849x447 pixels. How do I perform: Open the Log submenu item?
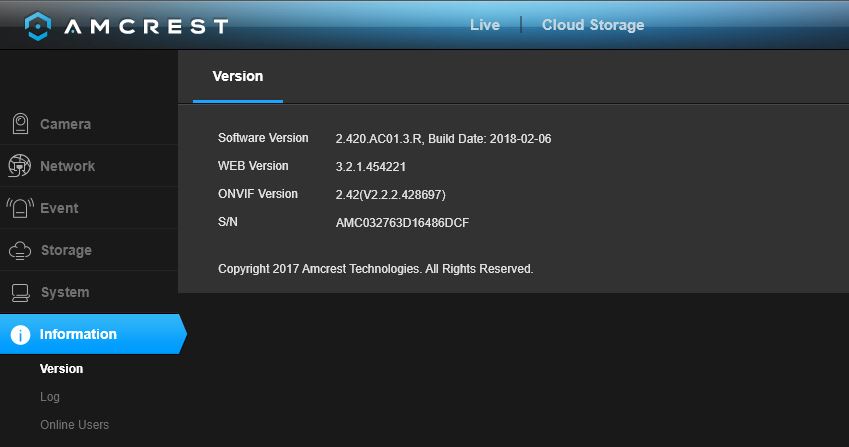point(50,397)
